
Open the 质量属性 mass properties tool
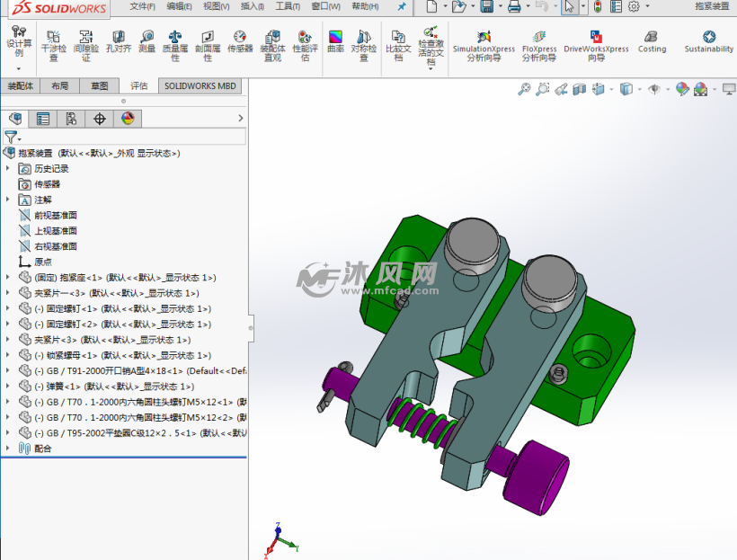click(175, 45)
